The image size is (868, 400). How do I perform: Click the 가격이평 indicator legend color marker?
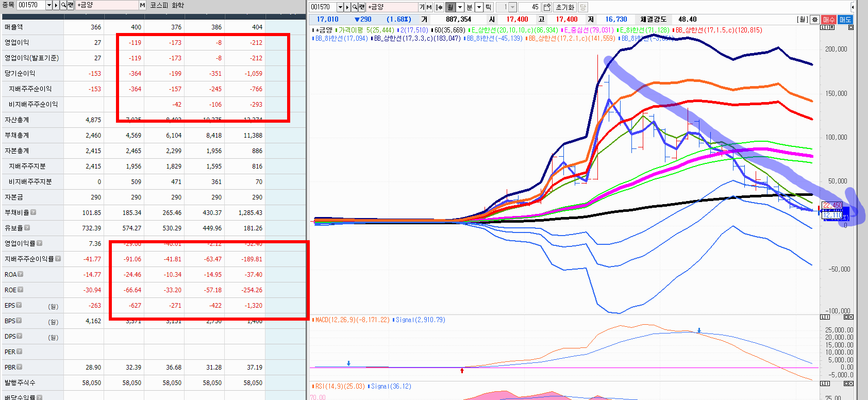tap(336, 30)
